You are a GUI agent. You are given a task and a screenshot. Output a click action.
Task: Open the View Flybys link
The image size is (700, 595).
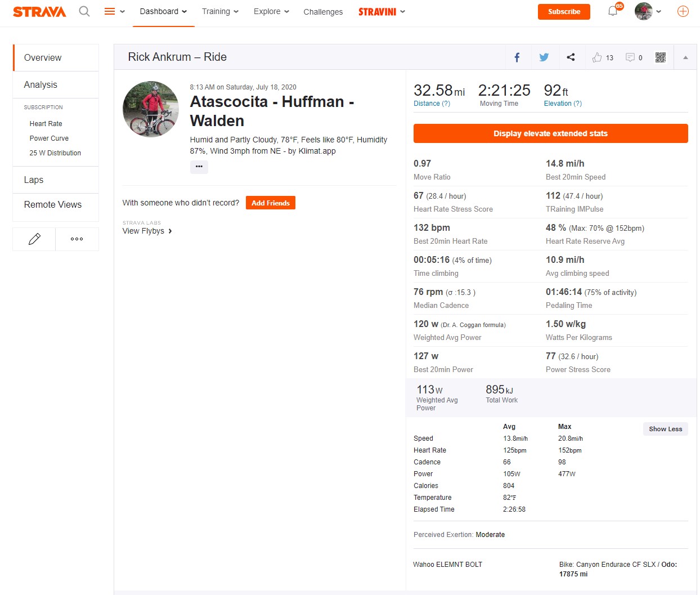147,231
